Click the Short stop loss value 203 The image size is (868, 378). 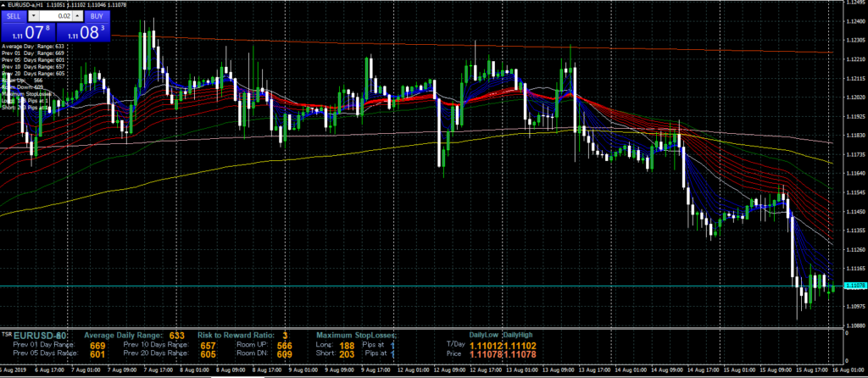pos(347,354)
